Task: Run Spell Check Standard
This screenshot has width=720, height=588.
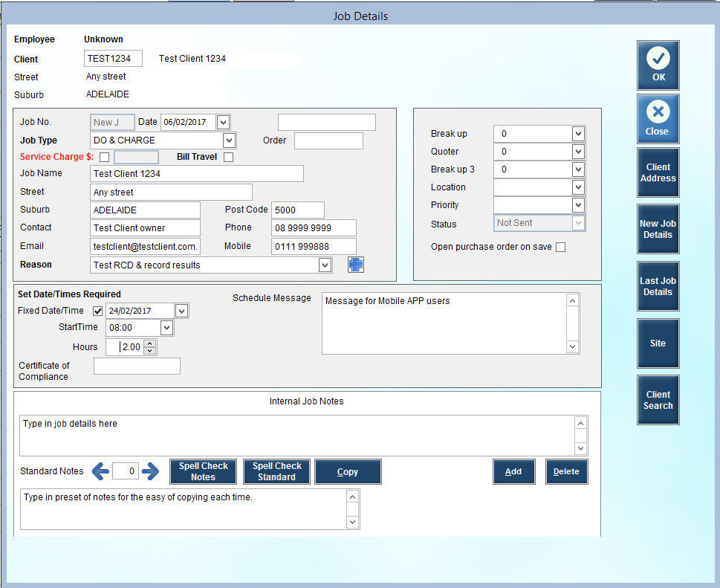Action: (x=276, y=471)
